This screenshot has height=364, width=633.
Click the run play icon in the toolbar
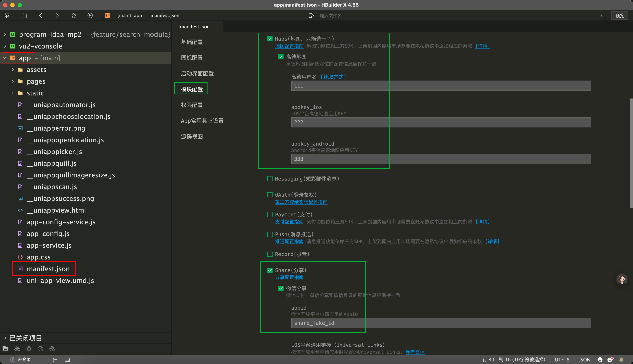tap(90, 16)
